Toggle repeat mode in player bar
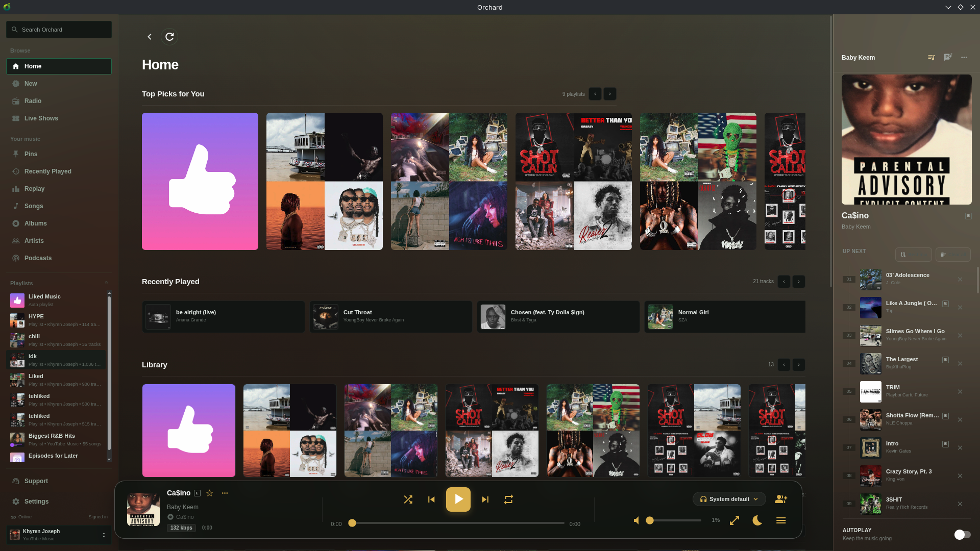 (x=508, y=499)
